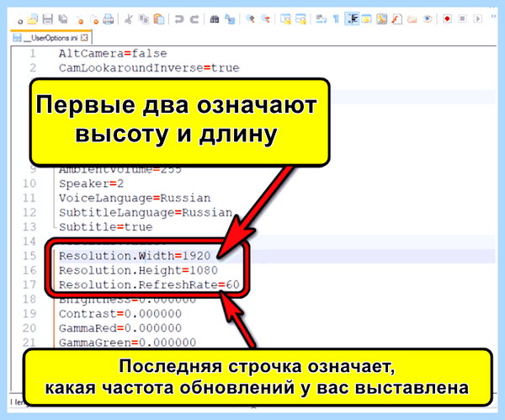The height and width of the screenshot is (420, 505).
Task: Click the line GammaRed=0.000000
Action: pos(120,328)
